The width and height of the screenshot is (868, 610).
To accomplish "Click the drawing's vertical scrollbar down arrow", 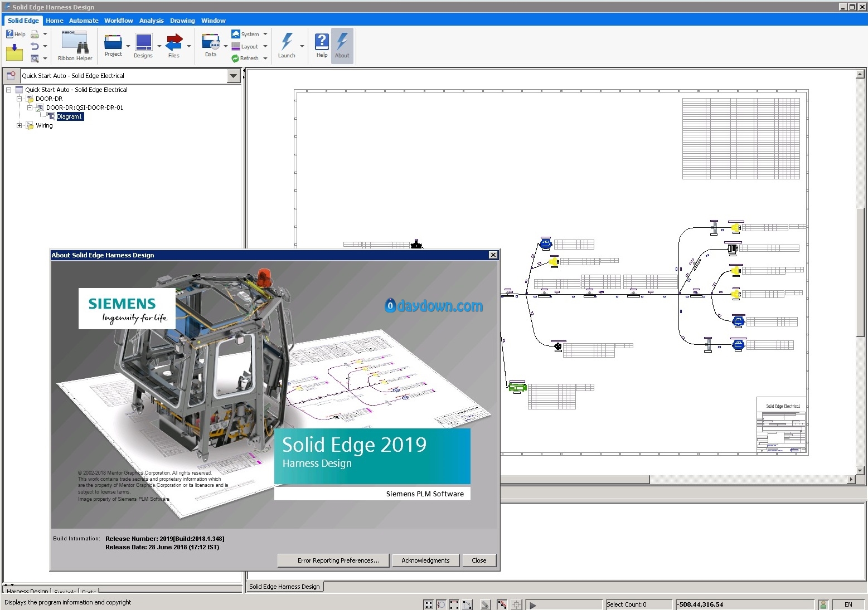I will pyautogui.click(x=860, y=471).
